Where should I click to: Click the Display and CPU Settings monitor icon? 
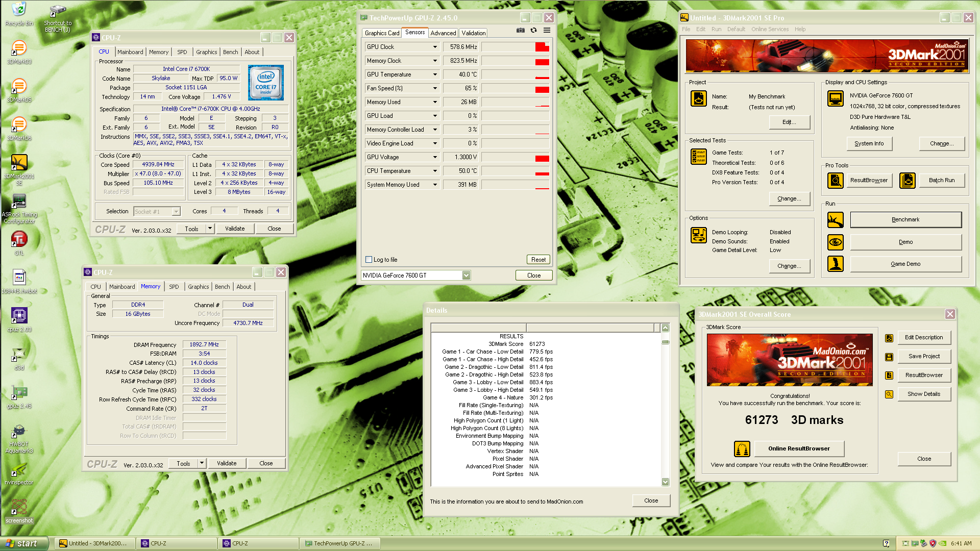pyautogui.click(x=836, y=98)
